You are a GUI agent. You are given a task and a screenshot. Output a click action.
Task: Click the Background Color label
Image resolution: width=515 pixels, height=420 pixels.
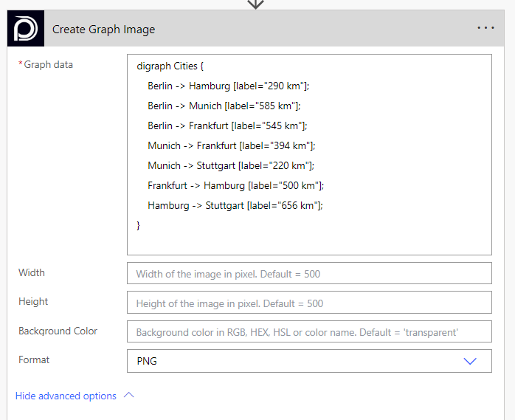[x=58, y=331]
